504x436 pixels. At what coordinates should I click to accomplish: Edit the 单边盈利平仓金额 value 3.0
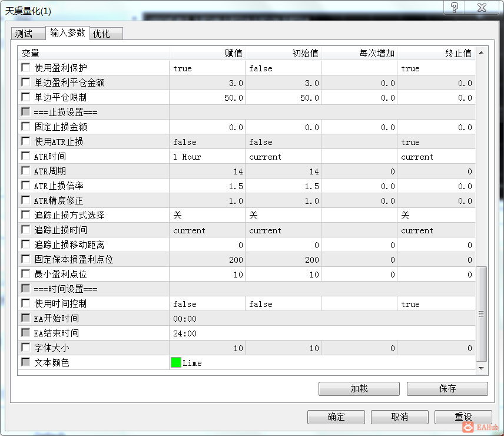coord(207,82)
